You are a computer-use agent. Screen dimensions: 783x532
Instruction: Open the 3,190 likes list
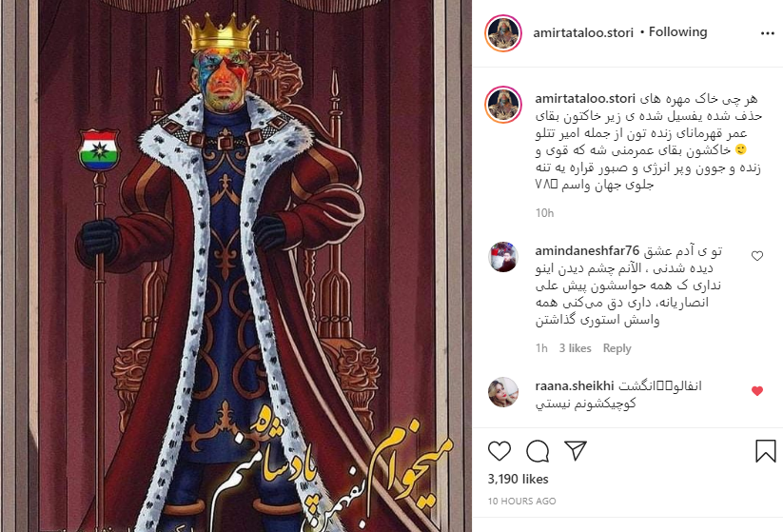[x=518, y=479]
